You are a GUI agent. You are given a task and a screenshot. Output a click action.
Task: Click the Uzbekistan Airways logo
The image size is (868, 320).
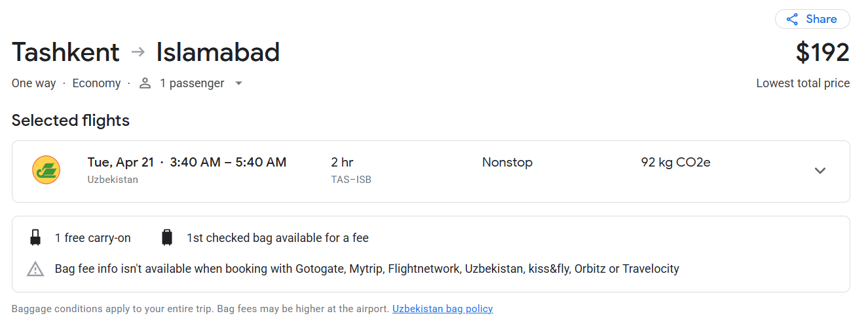pyautogui.click(x=46, y=170)
